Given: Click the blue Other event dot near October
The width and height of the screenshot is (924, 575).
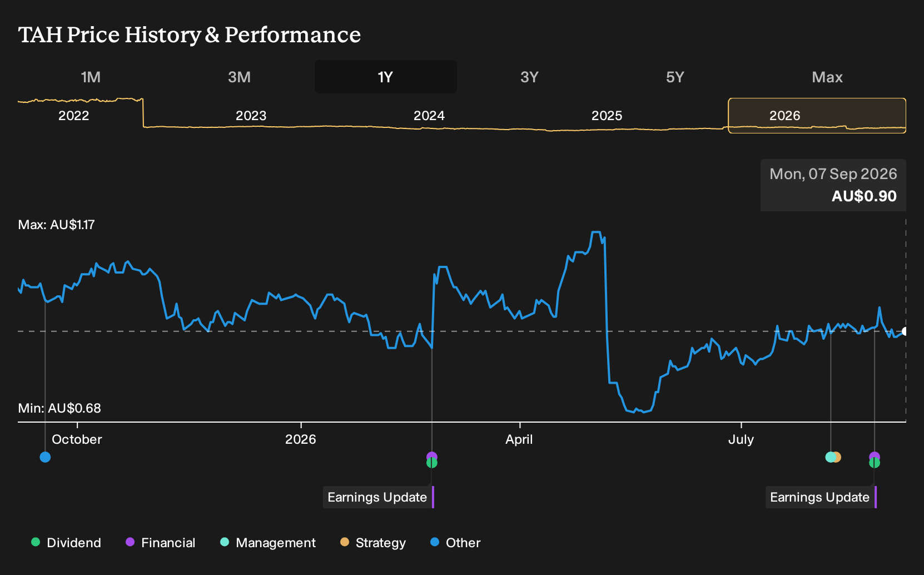Looking at the screenshot, I should (x=46, y=457).
